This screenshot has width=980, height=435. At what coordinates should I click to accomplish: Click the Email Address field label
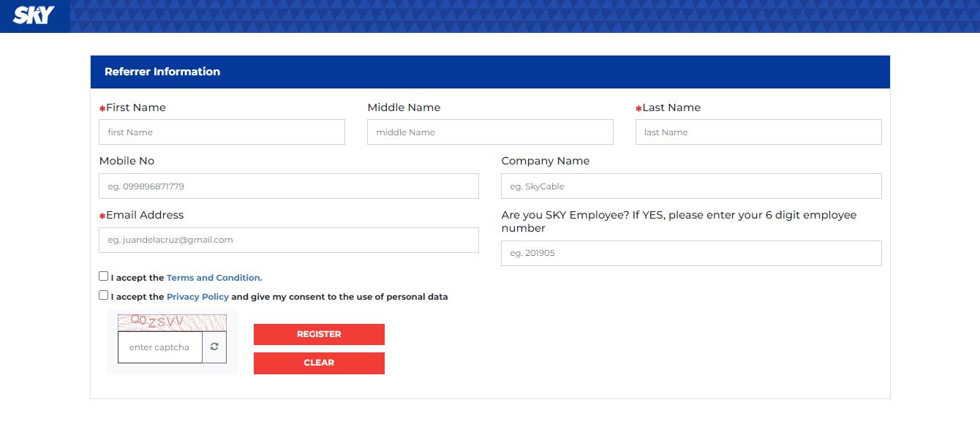coord(145,215)
